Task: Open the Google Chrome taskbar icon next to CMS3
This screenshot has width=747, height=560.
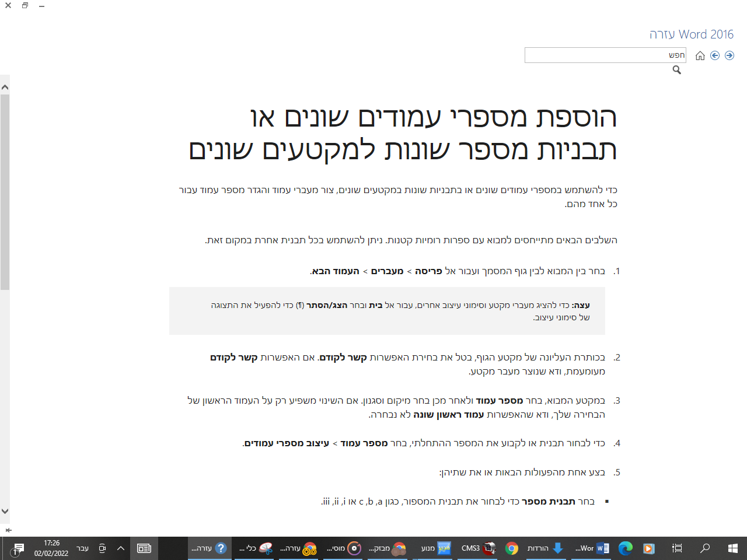Action: 512,548
